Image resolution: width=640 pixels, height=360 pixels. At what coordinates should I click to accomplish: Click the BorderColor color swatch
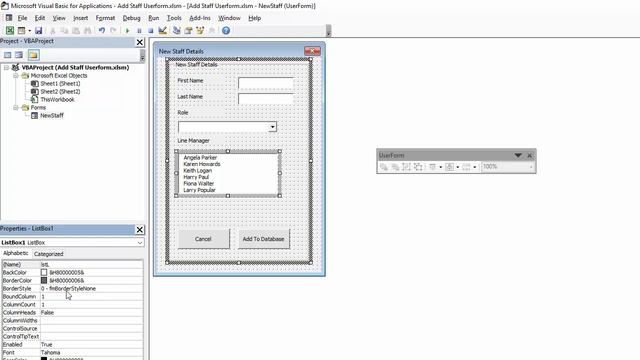44,280
